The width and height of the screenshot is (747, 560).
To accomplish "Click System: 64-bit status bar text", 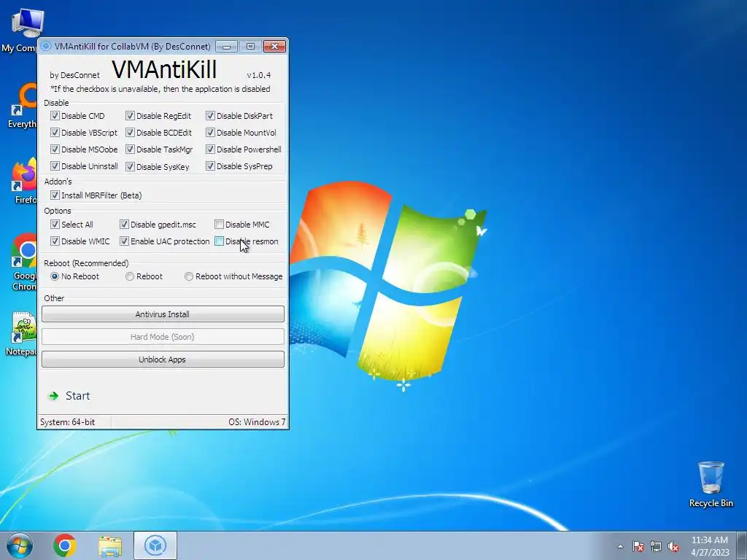I will (68, 422).
